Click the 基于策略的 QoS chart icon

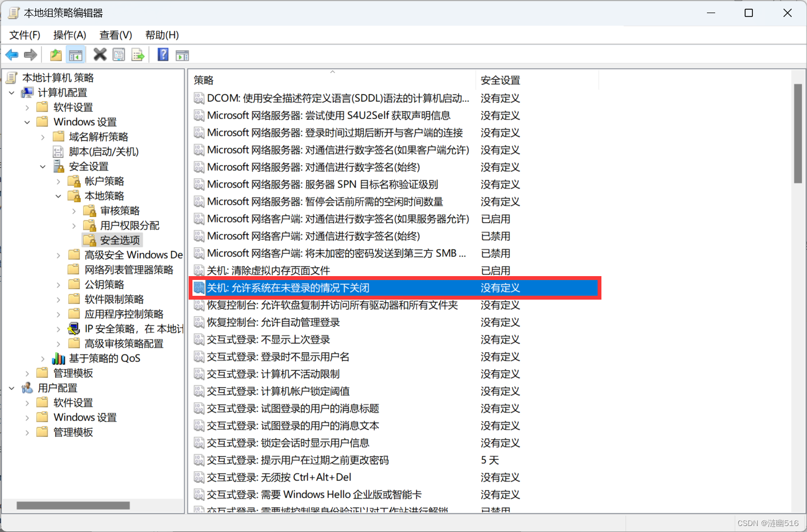tap(59, 358)
